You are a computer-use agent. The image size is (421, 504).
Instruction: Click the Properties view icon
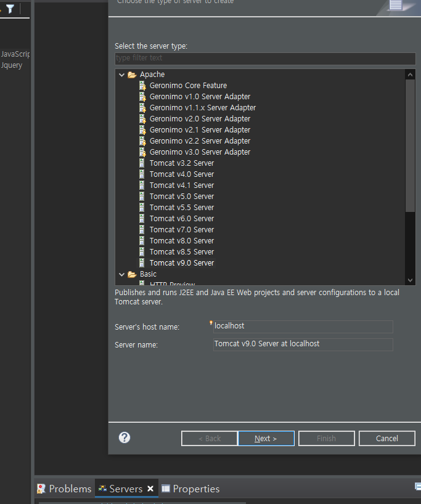click(166, 489)
